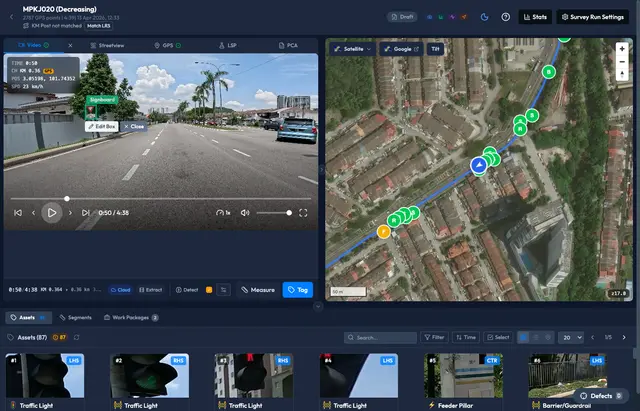640x411 pixels.
Task: Go to next assets page
Action: tap(624, 338)
